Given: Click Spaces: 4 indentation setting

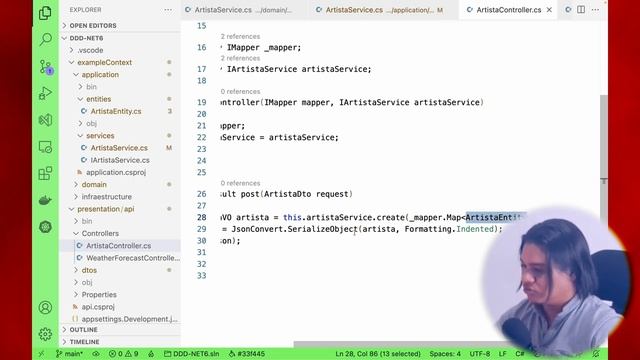Looking at the screenshot, I should pyautogui.click(x=445, y=354).
